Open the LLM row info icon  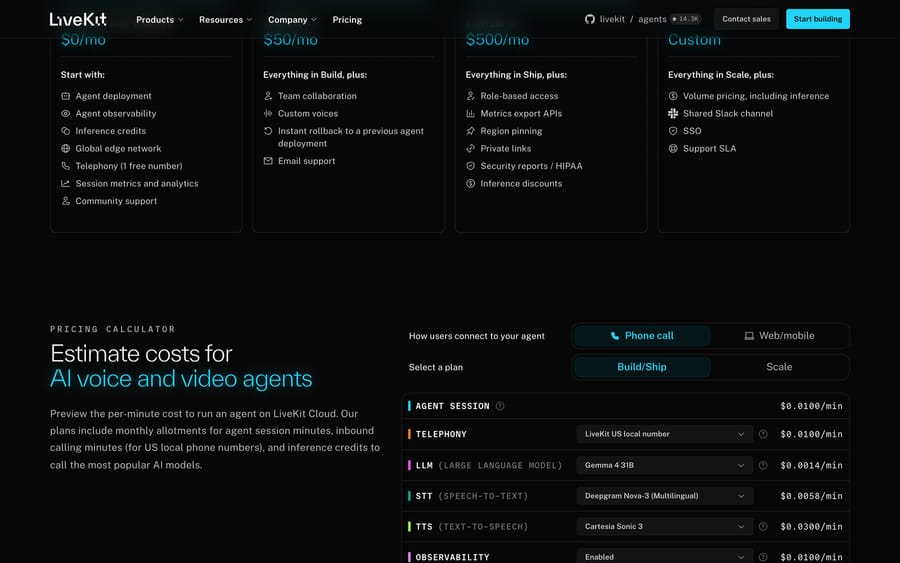click(763, 465)
